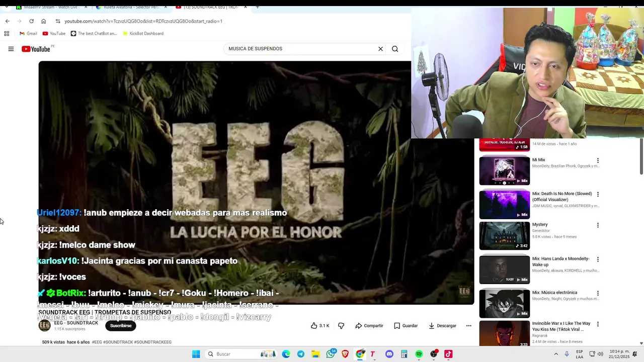Open OBS Studio from the taskbar
The width and height of the screenshot is (644, 362).
pyautogui.click(x=434, y=354)
